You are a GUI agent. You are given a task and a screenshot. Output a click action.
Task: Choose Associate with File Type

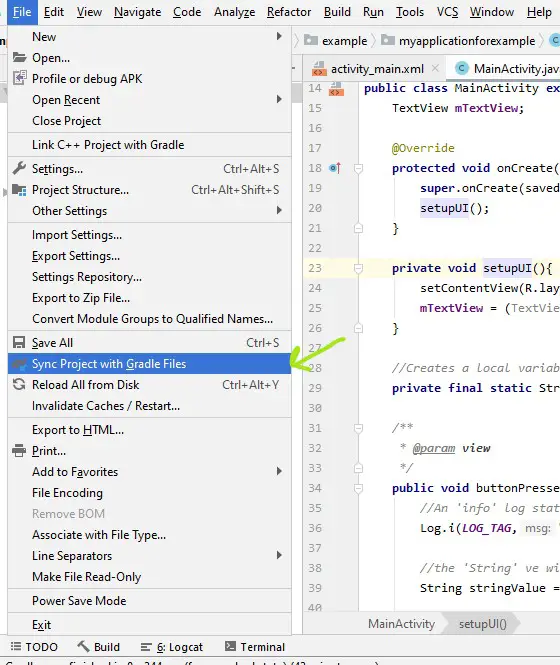point(149,535)
